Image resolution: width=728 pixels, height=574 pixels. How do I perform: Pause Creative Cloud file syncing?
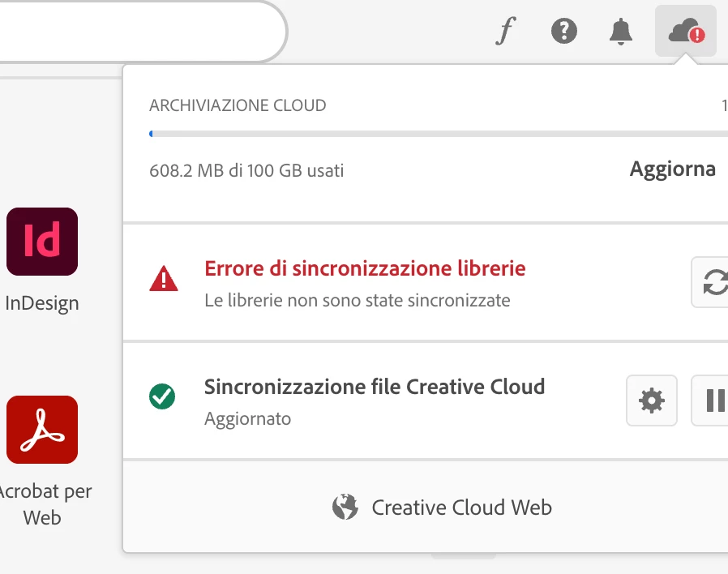pos(710,401)
